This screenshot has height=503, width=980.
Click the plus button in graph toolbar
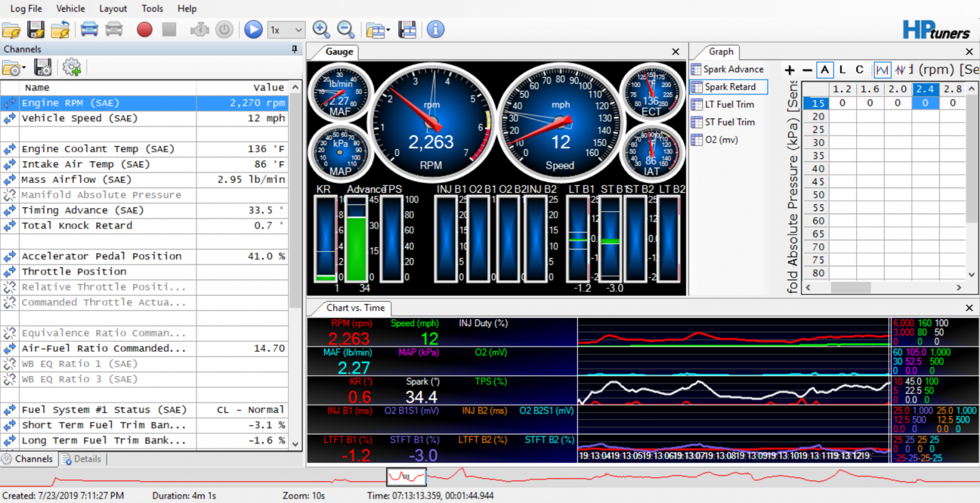(790, 70)
